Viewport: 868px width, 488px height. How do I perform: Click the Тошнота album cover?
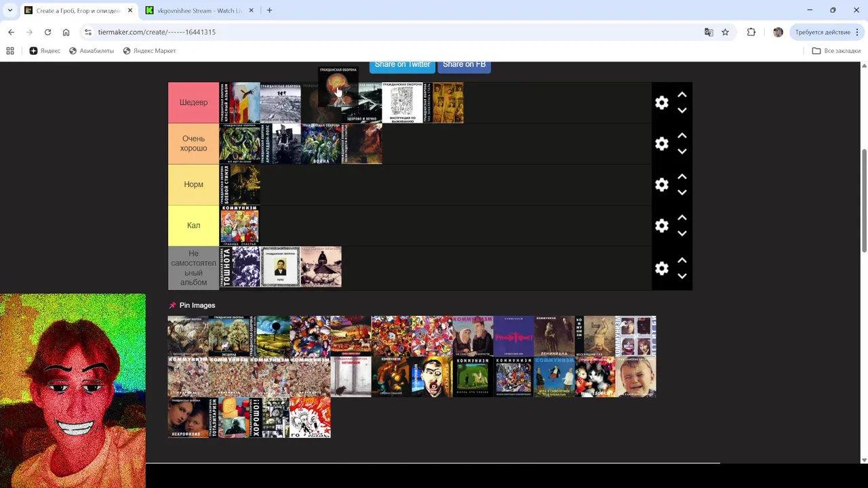coord(239,266)
